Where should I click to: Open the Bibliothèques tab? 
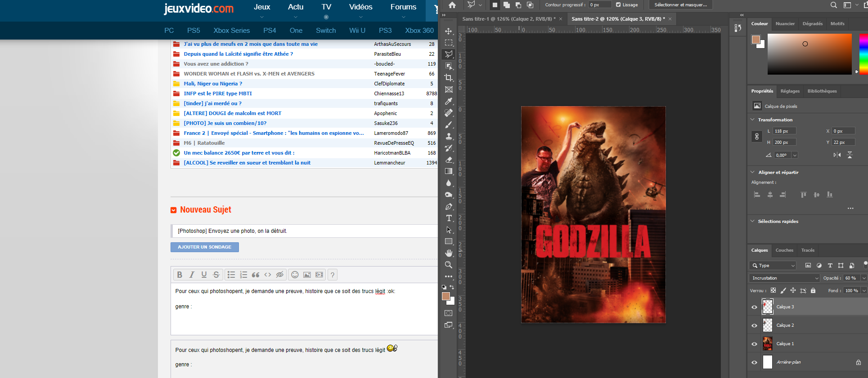tap(822, 91)
